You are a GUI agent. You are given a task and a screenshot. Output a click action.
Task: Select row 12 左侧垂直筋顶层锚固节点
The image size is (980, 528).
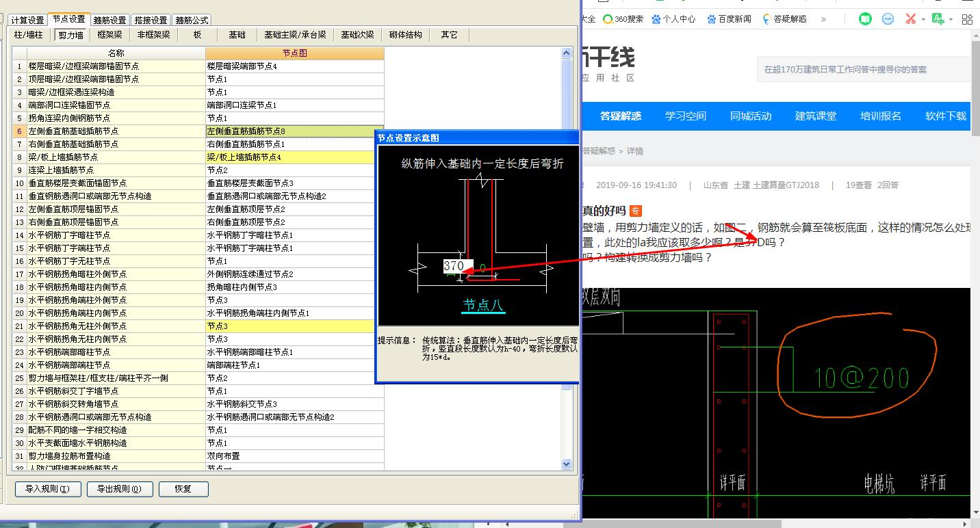(116, 209)
